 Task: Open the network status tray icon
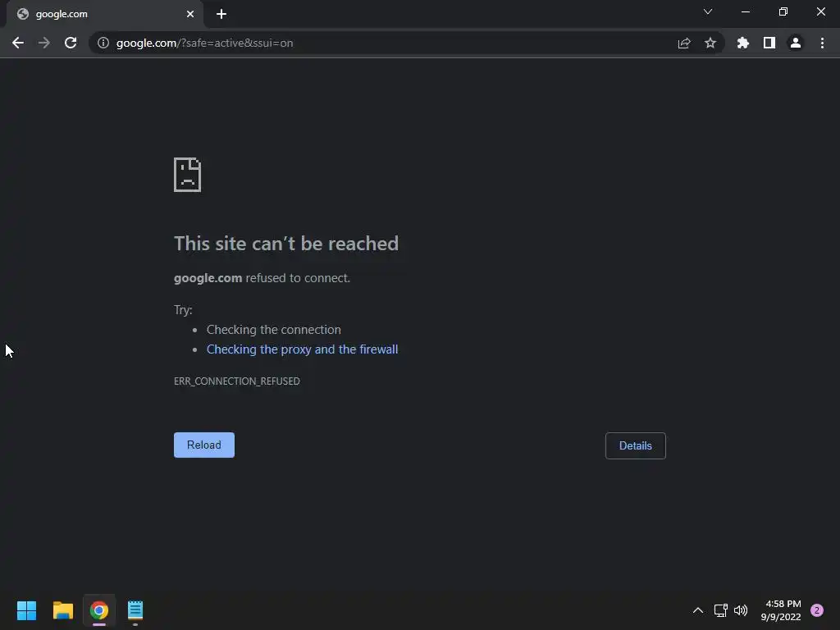(x=720, y=610)
